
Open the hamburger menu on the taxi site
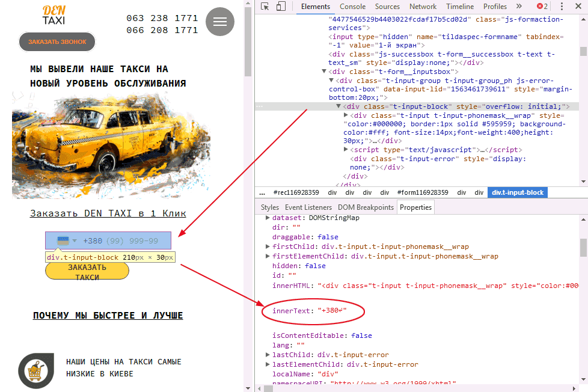(x=220, y=22)
